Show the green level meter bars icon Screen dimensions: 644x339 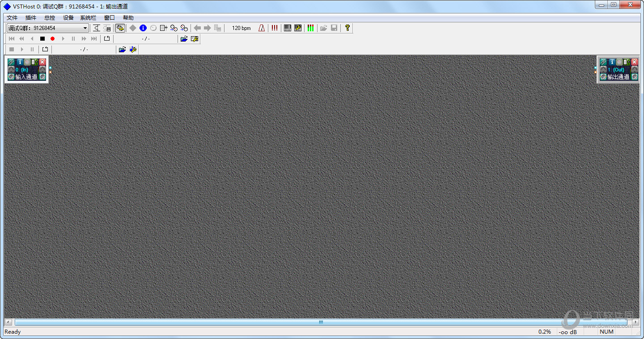click(310, 28)
